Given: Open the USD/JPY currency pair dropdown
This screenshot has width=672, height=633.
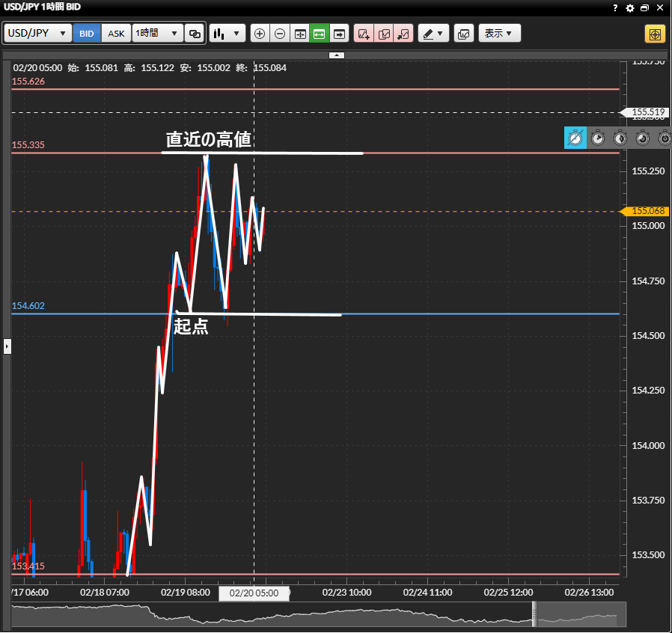Looking at the screenshot, I should pyautogui.click(x=38, y=34).
